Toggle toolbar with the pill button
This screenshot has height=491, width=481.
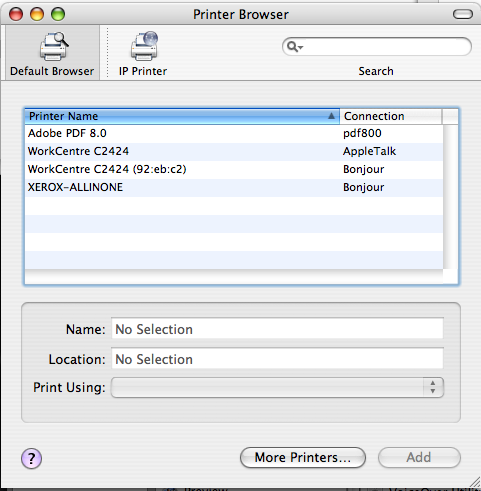point(463,14)
